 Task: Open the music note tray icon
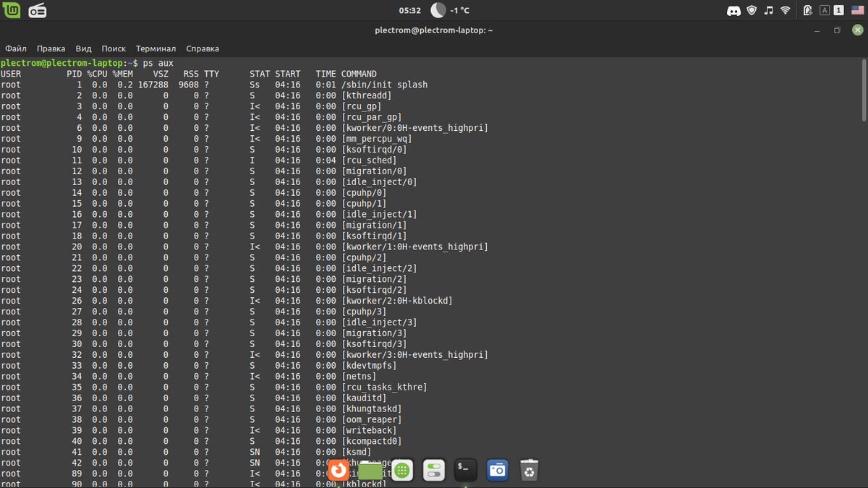(x=769, y=10)
